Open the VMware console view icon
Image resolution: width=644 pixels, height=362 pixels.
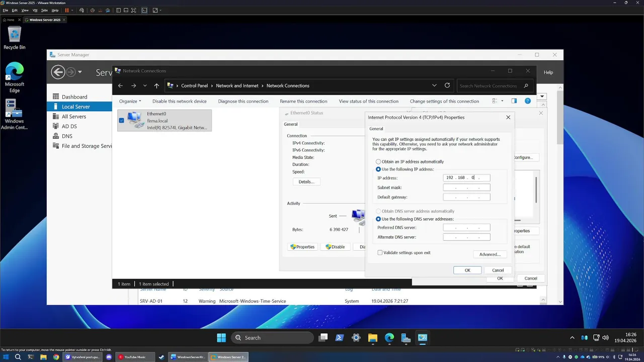[x=144, y=10]
